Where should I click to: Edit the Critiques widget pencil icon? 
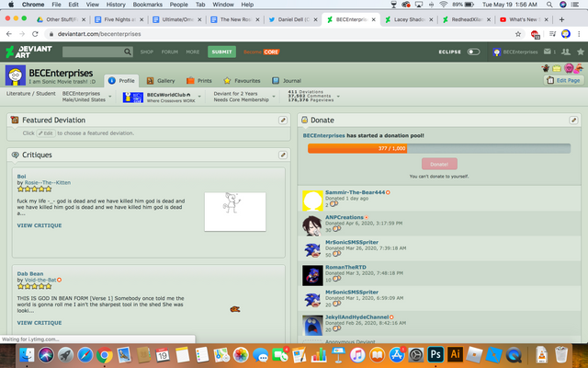(x=283, y=155)
